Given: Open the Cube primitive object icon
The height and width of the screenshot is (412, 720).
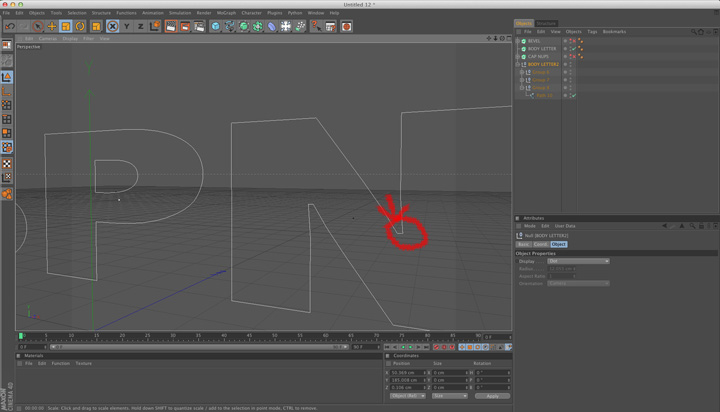Looking at the screenshot, I should click(215, 26).
